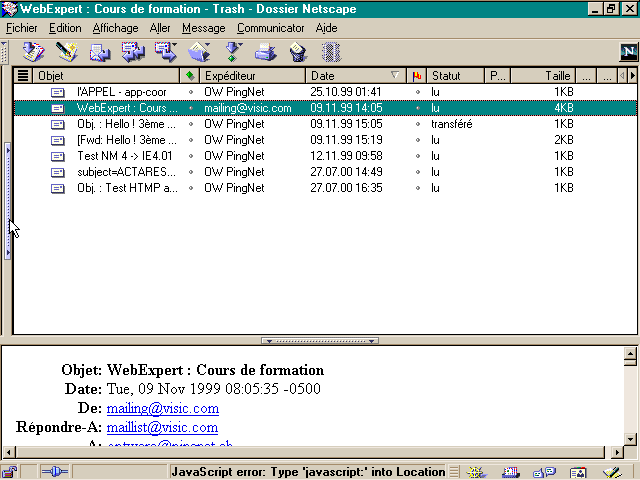Toggle the read dot for the [Fwd: Hello message

tap(191, 140)
